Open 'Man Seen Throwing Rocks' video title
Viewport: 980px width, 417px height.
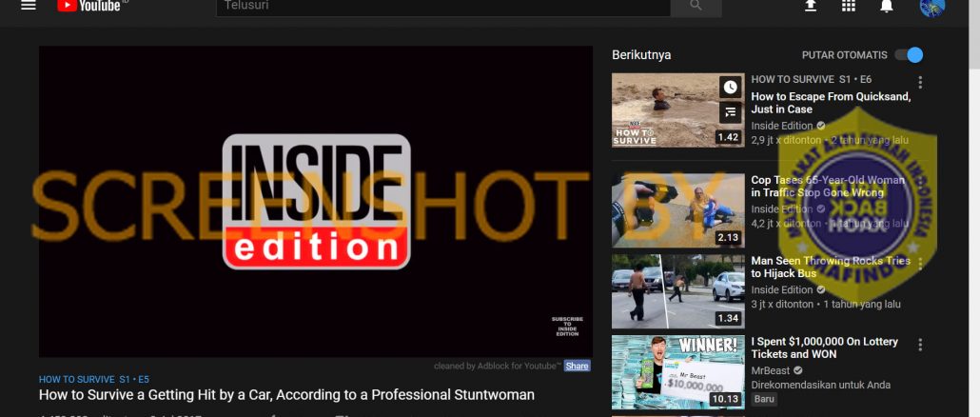(x=831, y=267)
